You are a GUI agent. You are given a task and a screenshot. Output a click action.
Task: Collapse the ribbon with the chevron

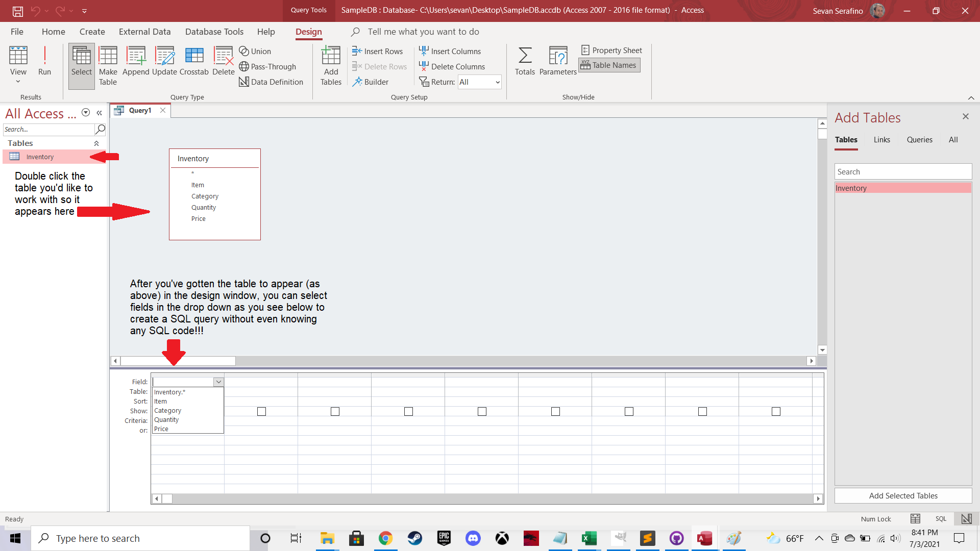pos(971,97)
